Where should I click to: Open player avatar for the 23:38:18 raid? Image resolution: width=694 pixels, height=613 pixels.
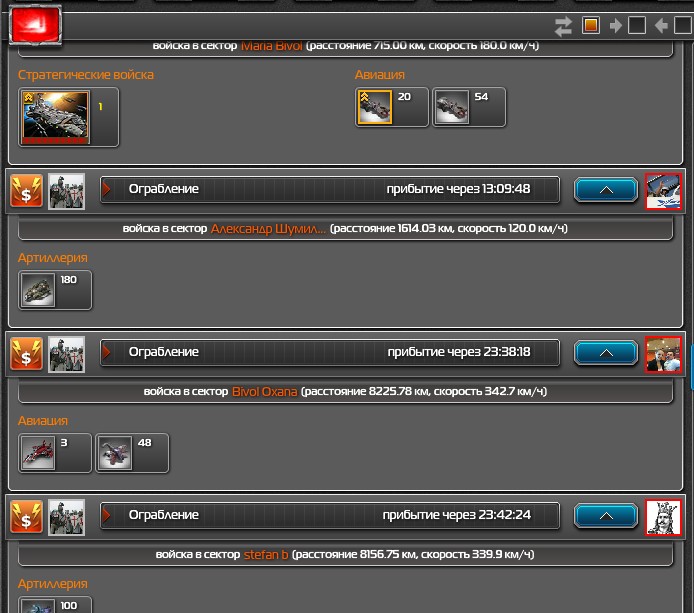coord(663,354)
